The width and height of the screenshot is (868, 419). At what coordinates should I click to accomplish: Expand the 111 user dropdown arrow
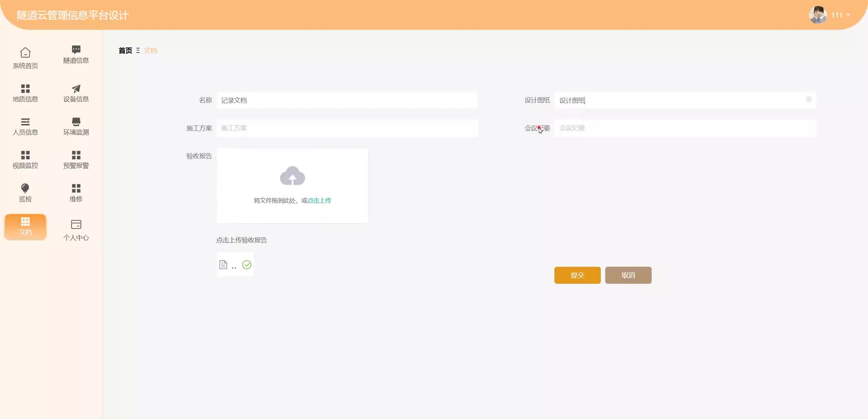(848, 15)
